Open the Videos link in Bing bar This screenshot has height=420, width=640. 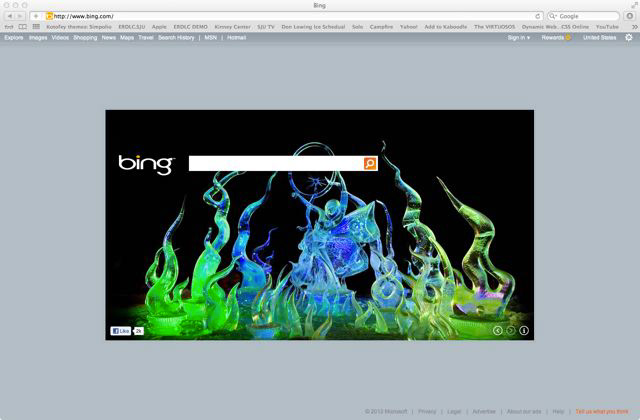60,38
